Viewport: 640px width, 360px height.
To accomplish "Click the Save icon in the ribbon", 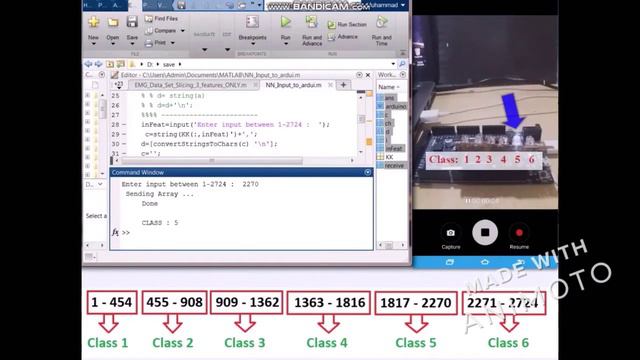I will pos(132,22).
